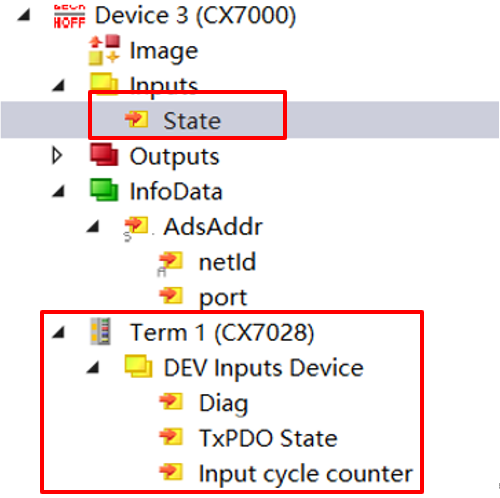Click the green InfoData folder icon
This screenshot has width=500, height=498.
[104, 190]
